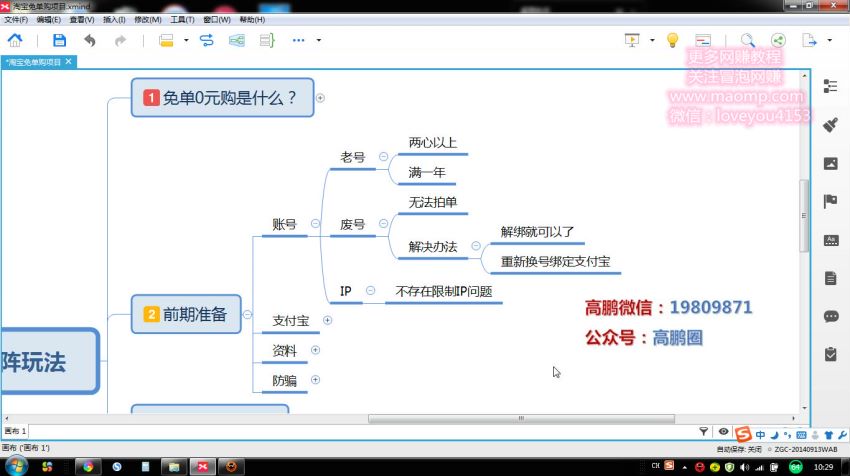Viewport: 850px width, 476px height.
Task: Add a relationship line
Action: coord(207,40)
